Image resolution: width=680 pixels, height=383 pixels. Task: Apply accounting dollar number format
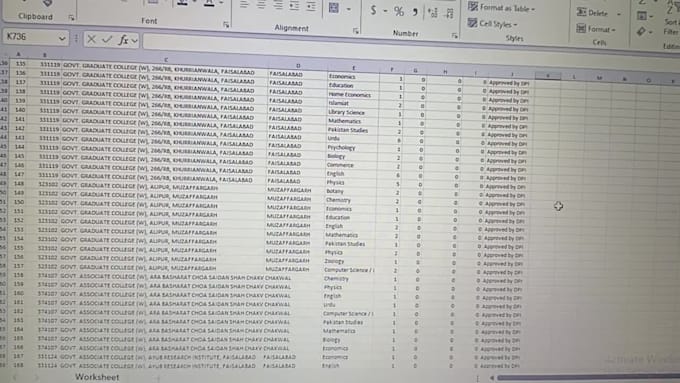click(x=373, y=10)
